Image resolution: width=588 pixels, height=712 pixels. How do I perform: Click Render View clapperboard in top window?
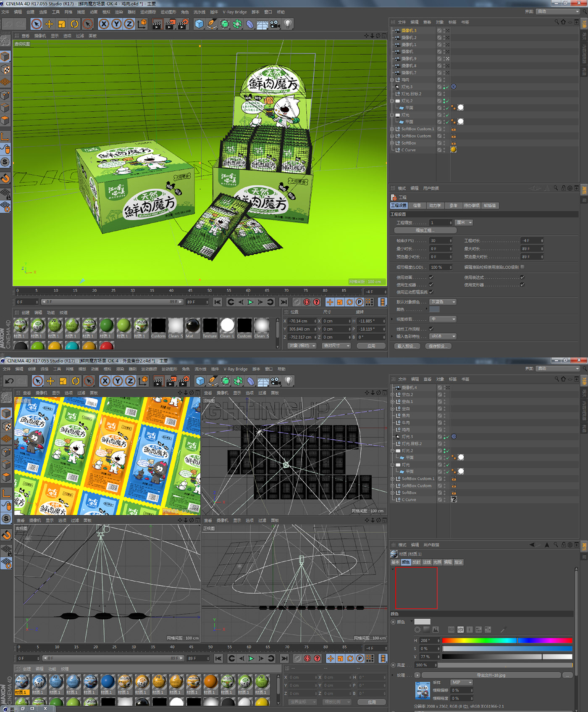point(157,24)
